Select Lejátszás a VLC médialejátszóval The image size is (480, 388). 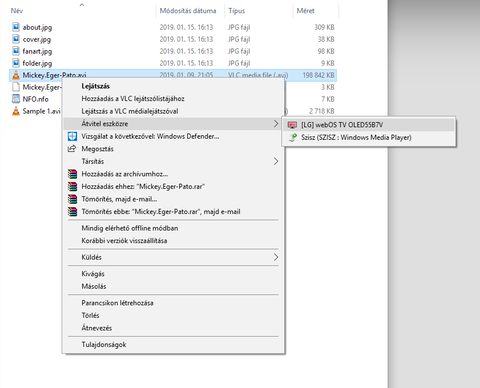173,111
